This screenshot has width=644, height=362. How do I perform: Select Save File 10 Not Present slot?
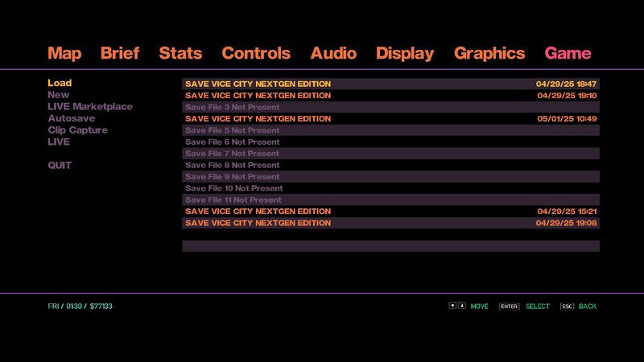click(x=390, y=188)
